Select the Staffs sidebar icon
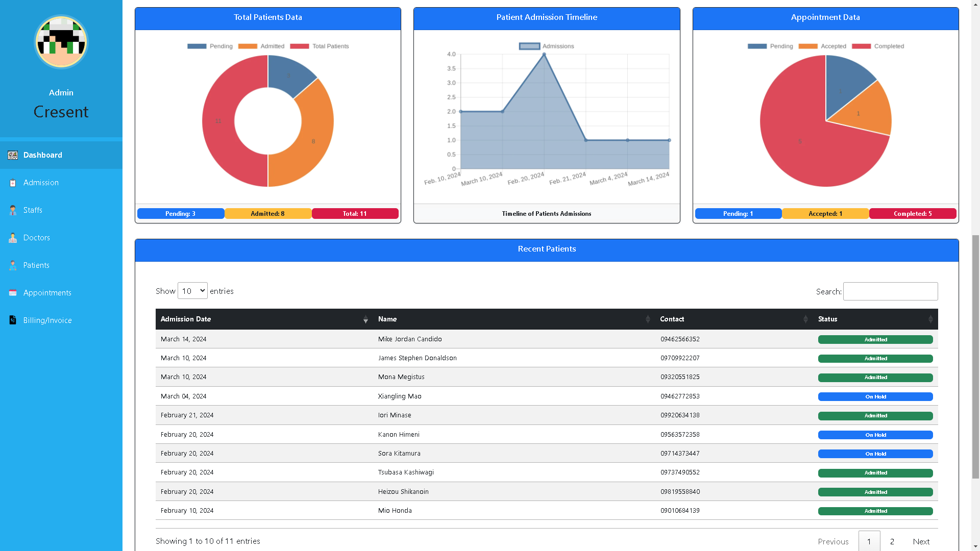This screenshot has width=980, height=551. click(x=12, y=210)
